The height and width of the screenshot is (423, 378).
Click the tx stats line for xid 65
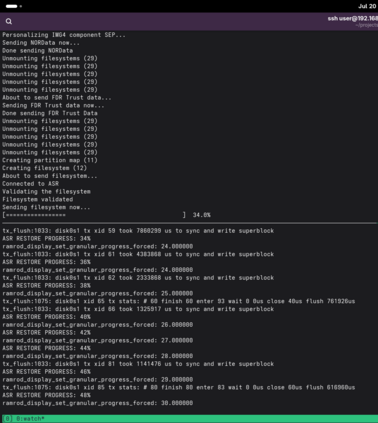[x=179, y=301]
